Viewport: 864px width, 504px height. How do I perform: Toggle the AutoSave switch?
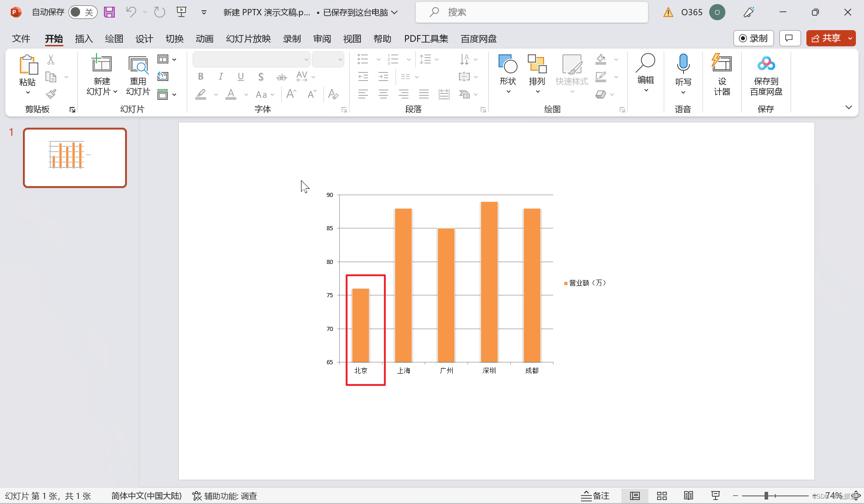83,12
